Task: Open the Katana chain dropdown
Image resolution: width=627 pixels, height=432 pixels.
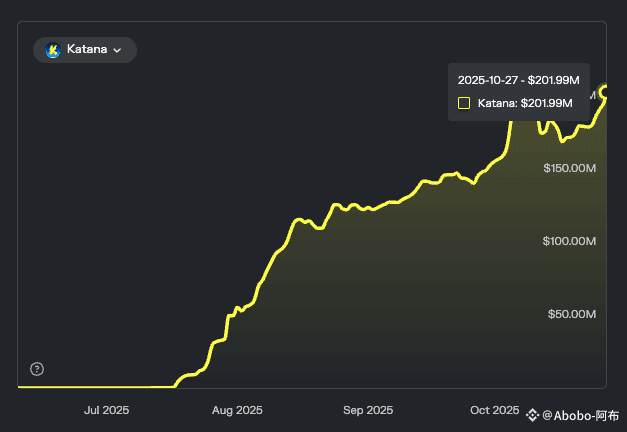Action: [85, 50]
